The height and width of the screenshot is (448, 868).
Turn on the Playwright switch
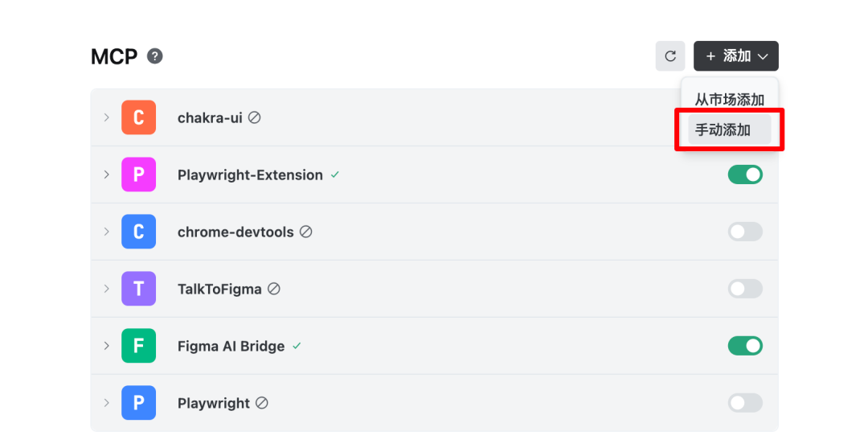(745, 403)
